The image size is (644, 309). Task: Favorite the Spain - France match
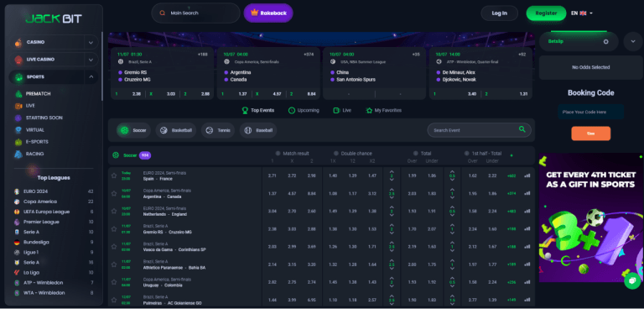point(114,175)
